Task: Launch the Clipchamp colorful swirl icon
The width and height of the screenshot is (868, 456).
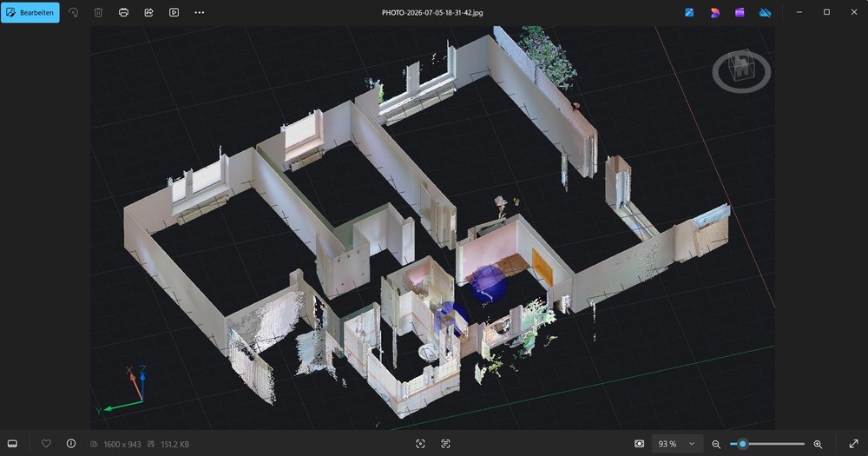Action: point(714,12)
